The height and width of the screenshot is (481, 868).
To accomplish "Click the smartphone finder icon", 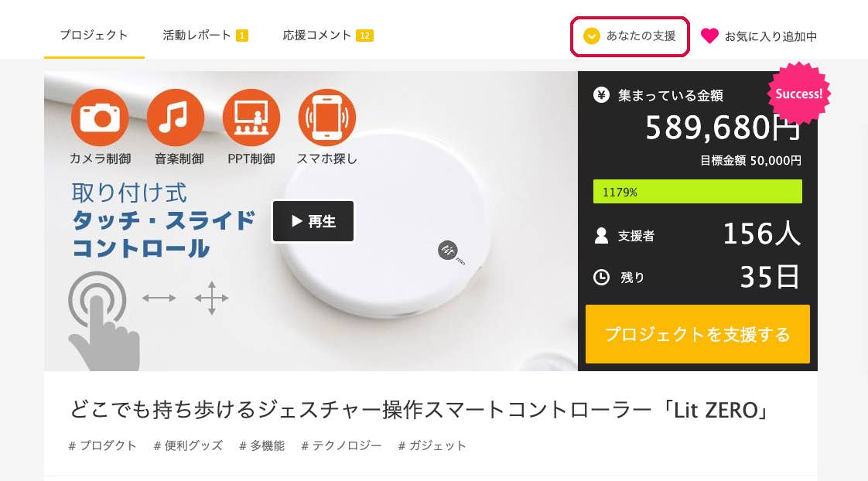I will pyautogui.click(x=327, y=118).
